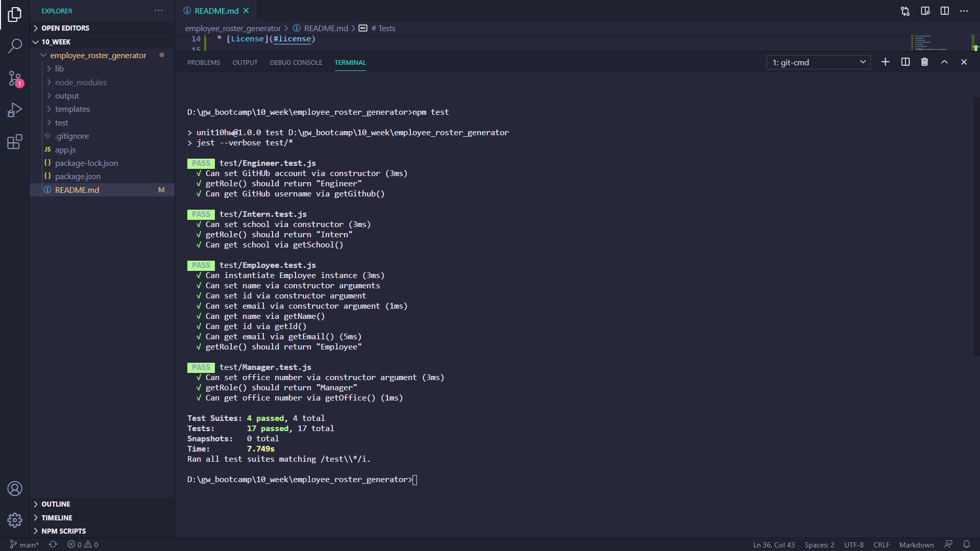Open the Source Control view showing 1 pending change
The width and height of the screenshot is (980, 551).
(15, 78)
